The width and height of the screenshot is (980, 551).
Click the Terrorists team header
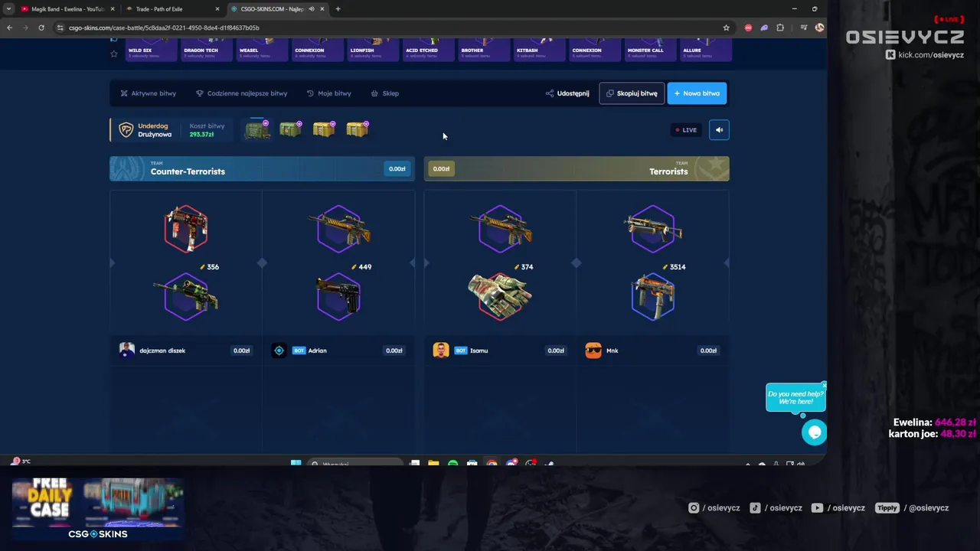click(577, 168)
